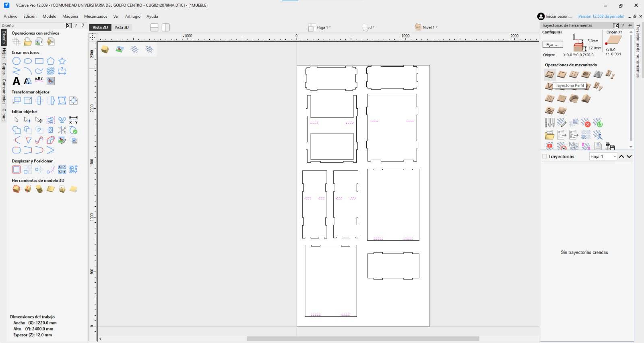This screenshot has width=644, height=343.
Task: Open the text on curve tool
Action: point(39,80)
